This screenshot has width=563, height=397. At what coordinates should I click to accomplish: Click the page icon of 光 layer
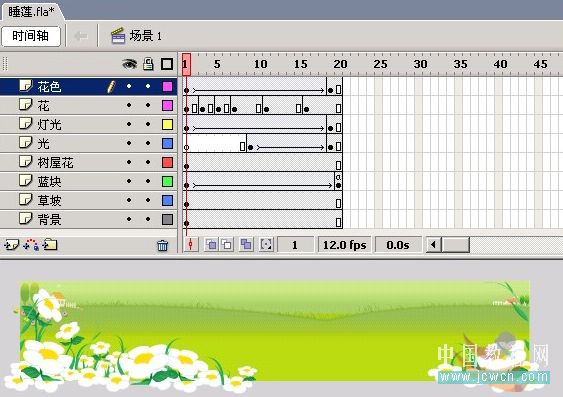(x=25, y=143)
